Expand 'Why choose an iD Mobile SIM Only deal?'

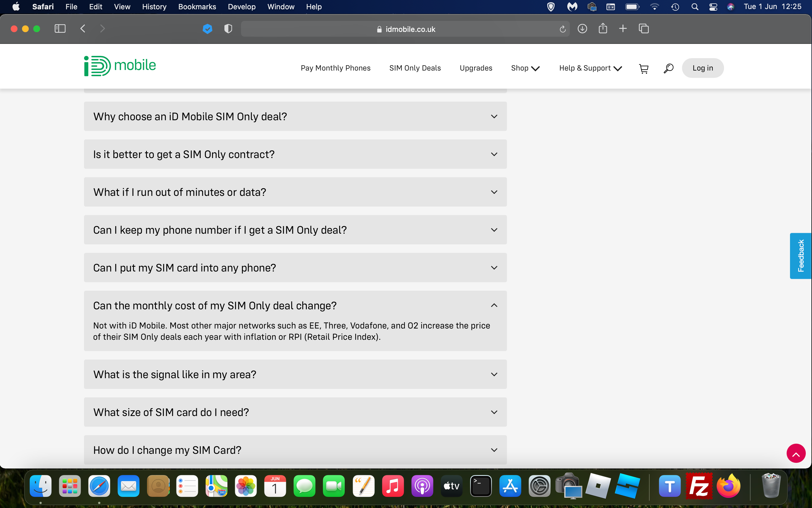[x=295, y=116]
